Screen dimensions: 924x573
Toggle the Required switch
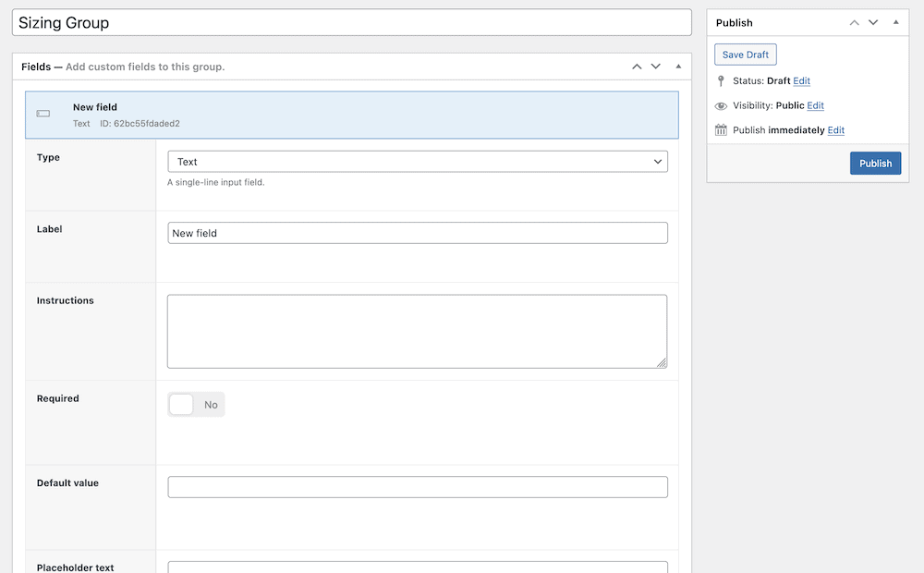[x=196, y=405]
